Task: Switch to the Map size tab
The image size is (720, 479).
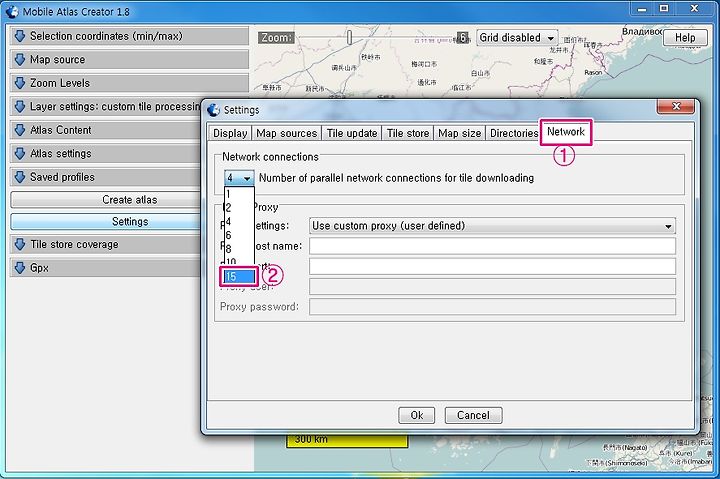Action: pyautogui.click(x=460, y=133)
